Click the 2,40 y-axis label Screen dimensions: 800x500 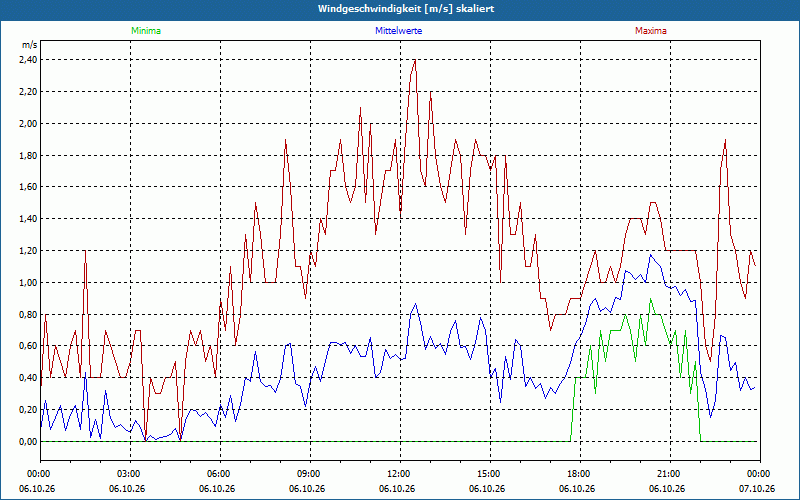coord(28,60)
